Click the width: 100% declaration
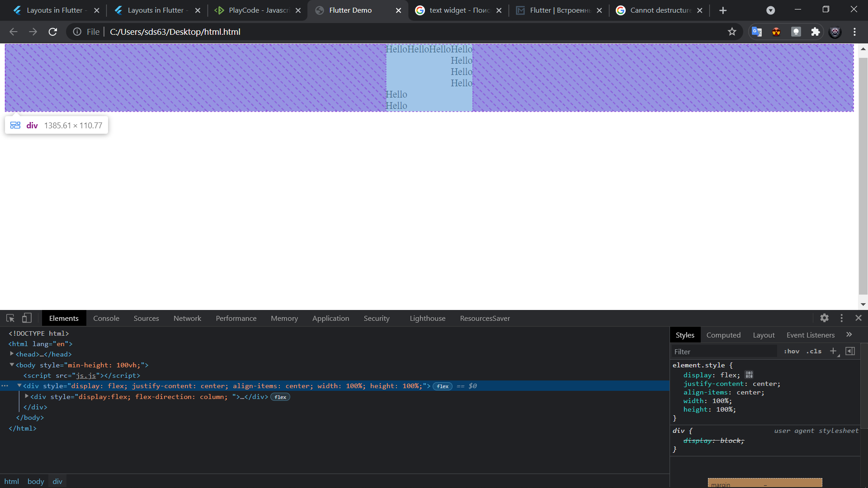Image resolution: width=868 pixels, height=488 pixels. point(708,401)
